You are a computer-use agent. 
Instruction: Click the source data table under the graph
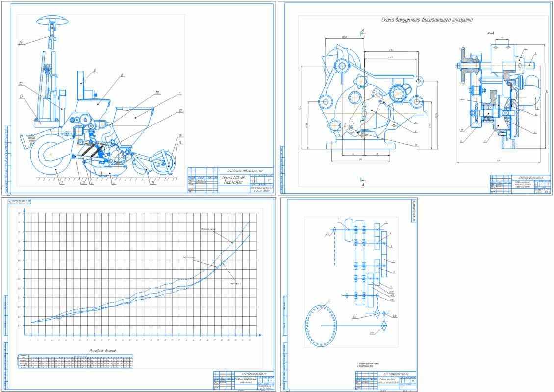pyautogui.click(x=76, y=361)
